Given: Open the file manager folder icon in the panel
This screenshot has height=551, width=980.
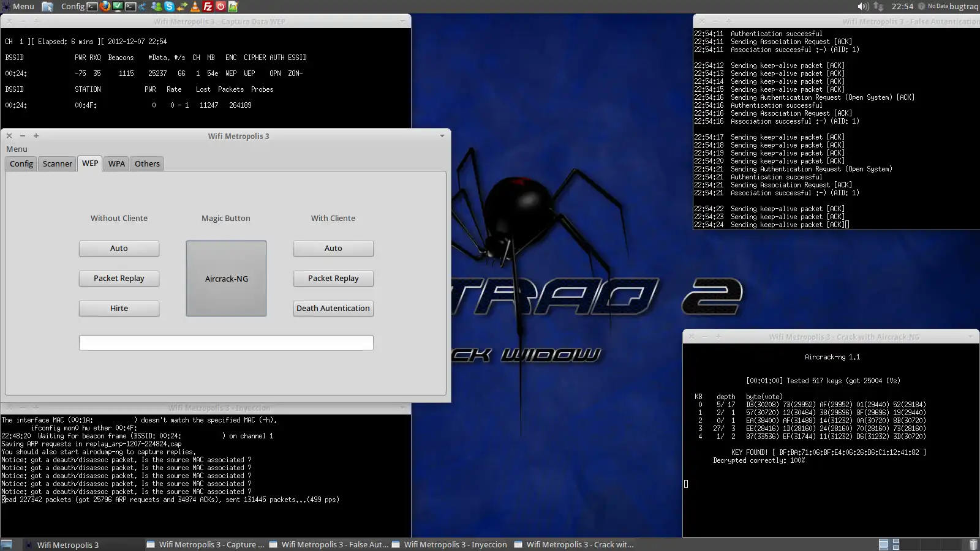Looking at the screenshot, I should point(47,6).
